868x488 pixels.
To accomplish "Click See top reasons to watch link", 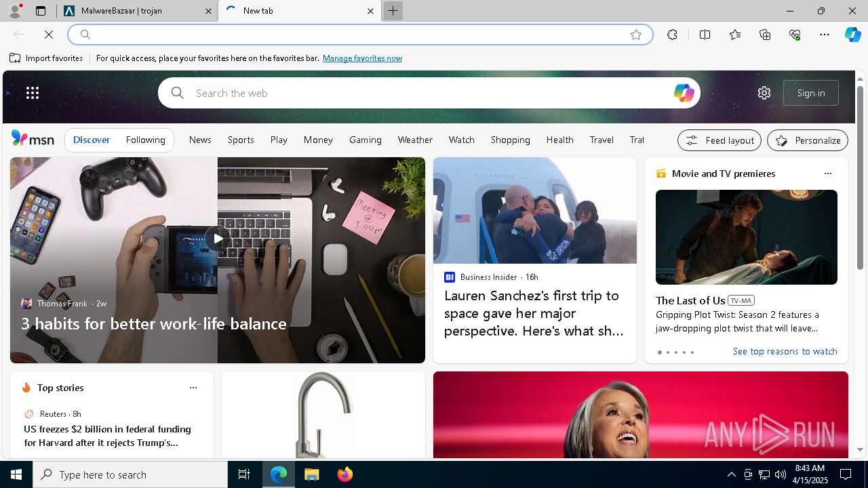I will tap(785, 351).
